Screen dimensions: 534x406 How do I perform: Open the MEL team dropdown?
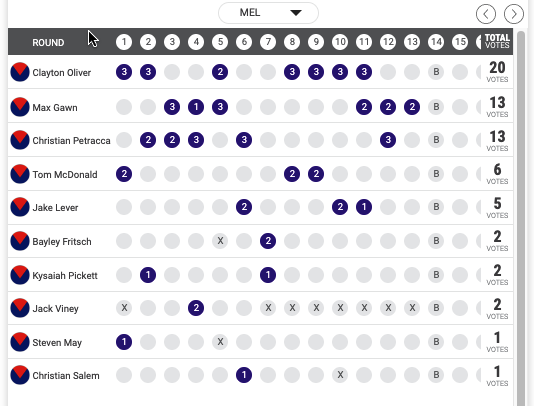pyautogui.click(x=268, y=13)
